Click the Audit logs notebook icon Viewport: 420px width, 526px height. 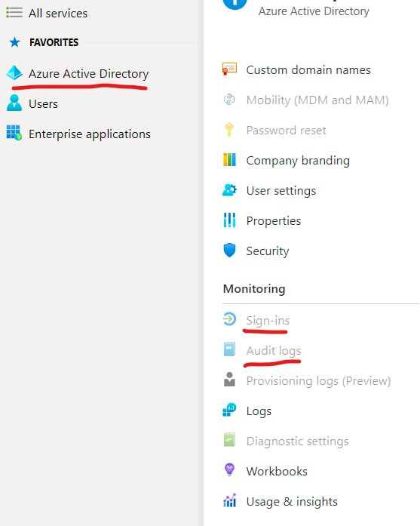tap(230, 349)
